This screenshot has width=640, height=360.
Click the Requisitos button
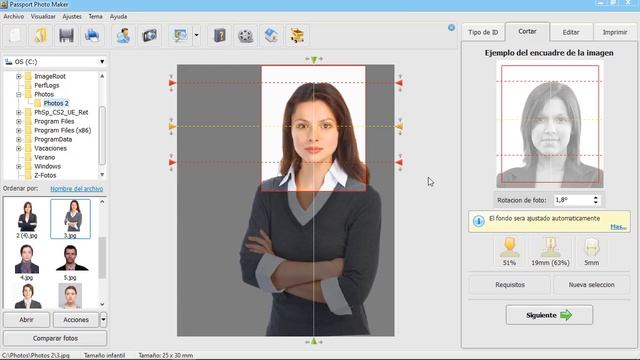coord(510,284)
